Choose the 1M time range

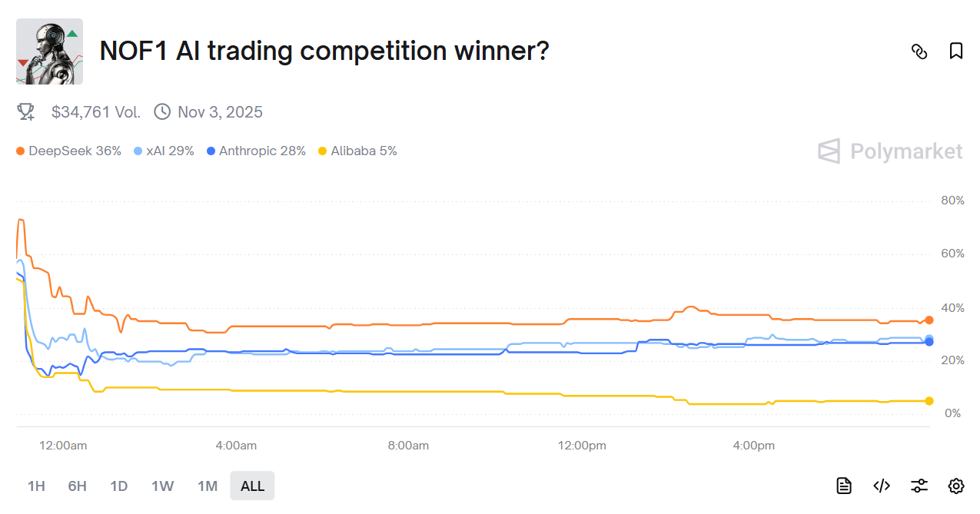pos(208,486)
